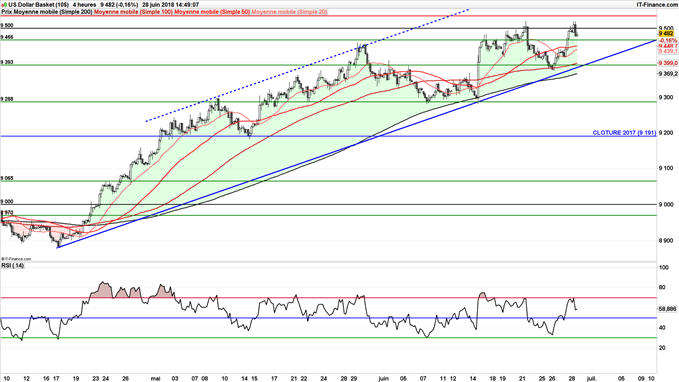Click the CLOTURE 2017 (9 191) line label
Viewport: 679px width, 382px height.
624,133
